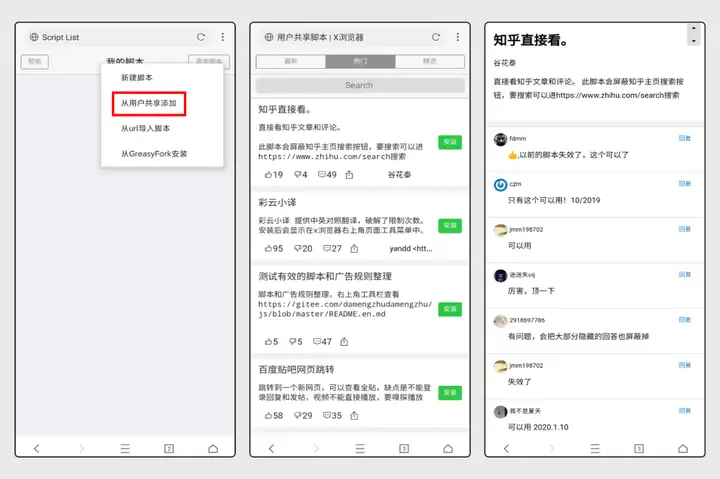
Task: Open the hamburger menu in 用户共享脚本 screen
Action: [360, 448]
